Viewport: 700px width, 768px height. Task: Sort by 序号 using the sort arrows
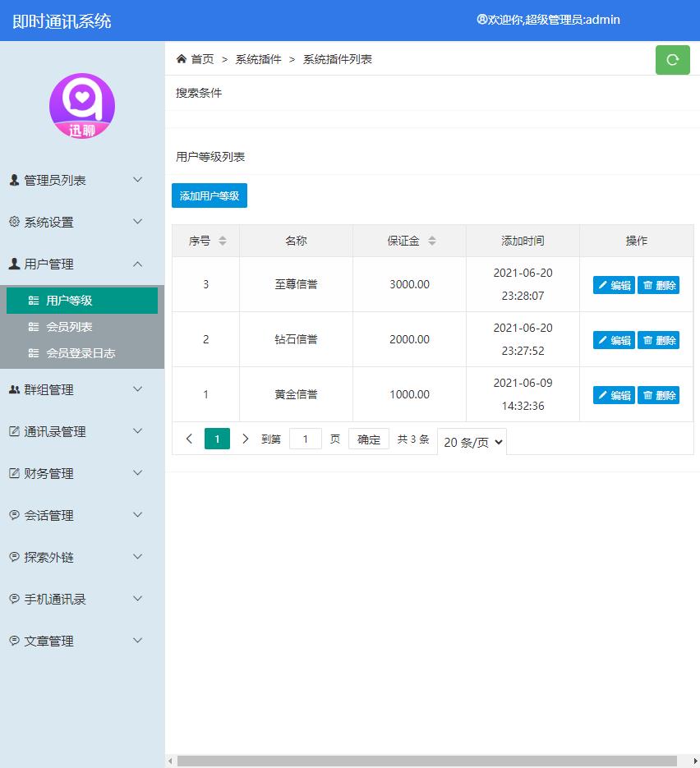click(x=223, y=241)
